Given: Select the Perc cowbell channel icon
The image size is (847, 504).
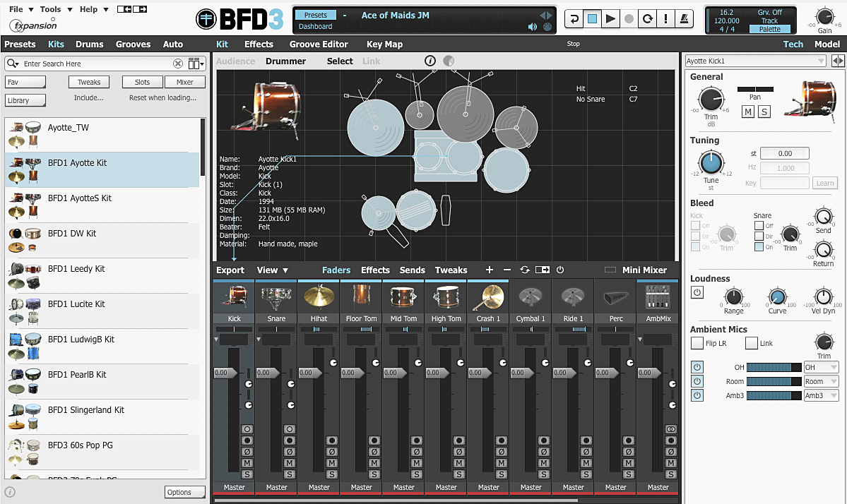Looking at the screenshot, I should click(616, 297).
